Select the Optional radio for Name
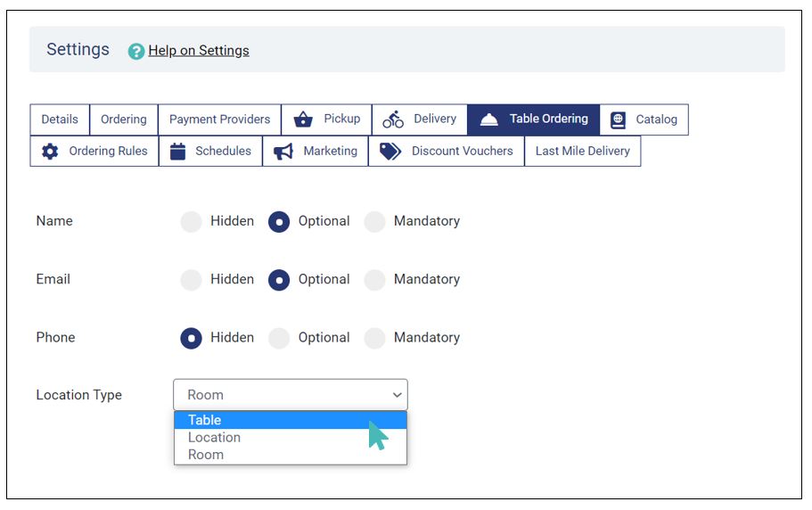This screenshot has width=812, height=510. 279,222
